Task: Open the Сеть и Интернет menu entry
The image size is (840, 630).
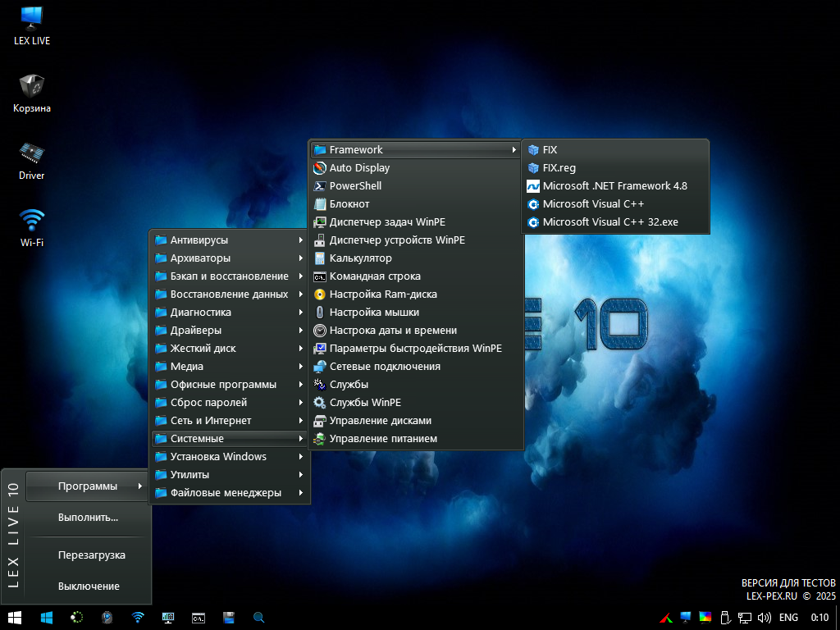Action: coord(230,421)
